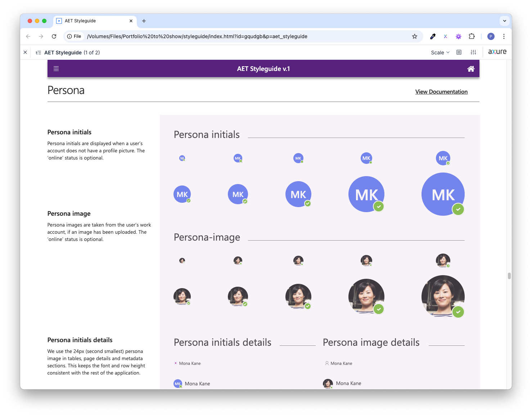Click the 'Persona initials details' section heading

222,343
